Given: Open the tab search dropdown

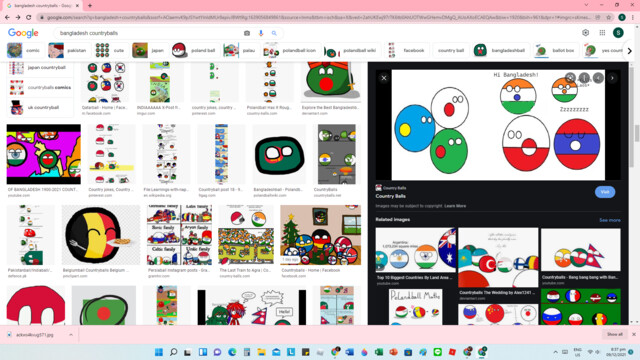Looking at the screenshot, I should 586,5.
